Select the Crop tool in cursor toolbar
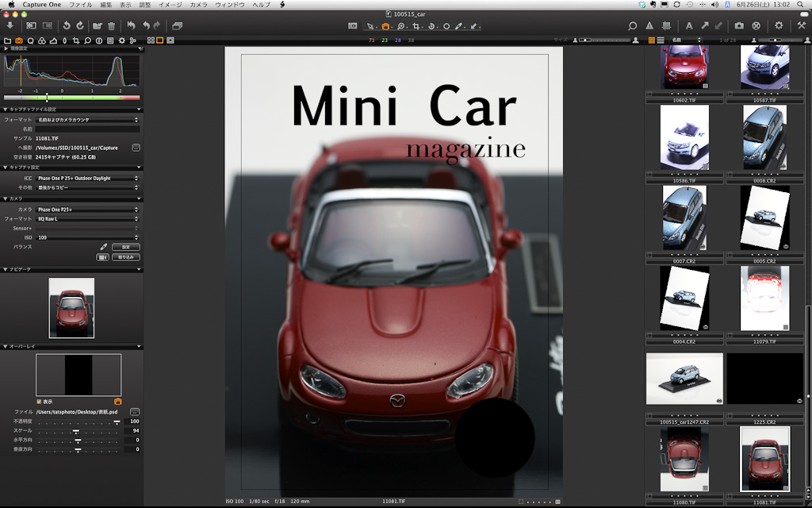Image resolution: width=812 pixels, height=508 pixels. click(416, 26)
